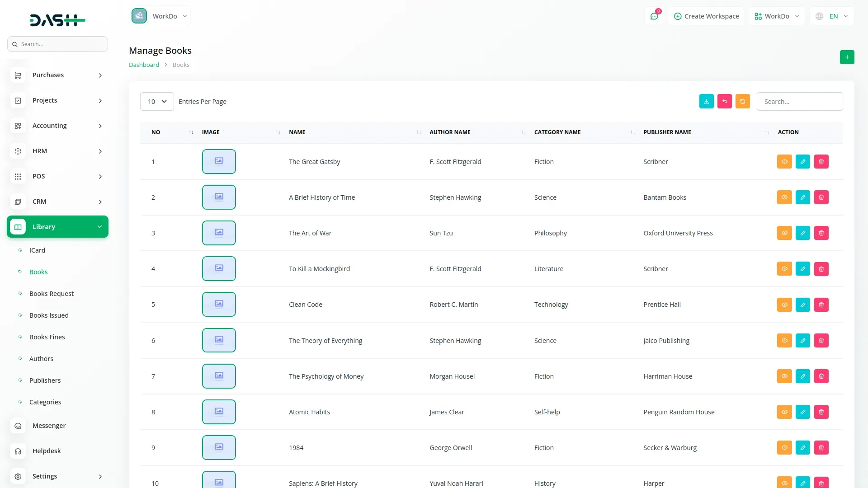Open Books Issued in Library submenu
The image size is (868, 488).
coord(49,315)
